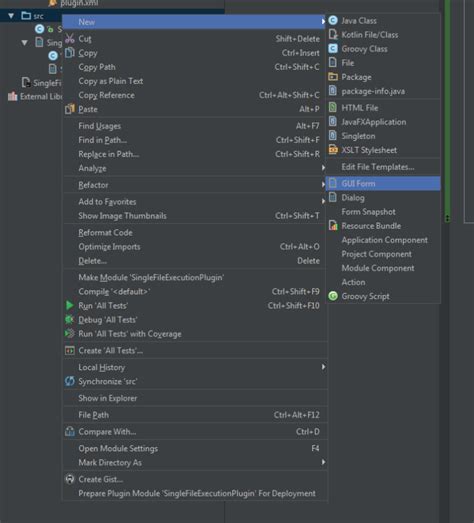Click the Cut scissors icon
The image size is (474, 523).
tap(70, 38)
